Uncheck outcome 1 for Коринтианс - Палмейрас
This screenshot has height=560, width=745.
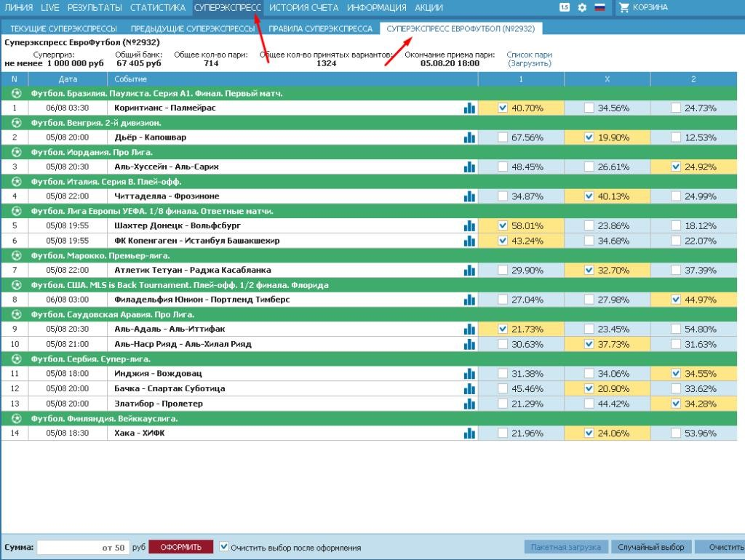coord(503,108)
